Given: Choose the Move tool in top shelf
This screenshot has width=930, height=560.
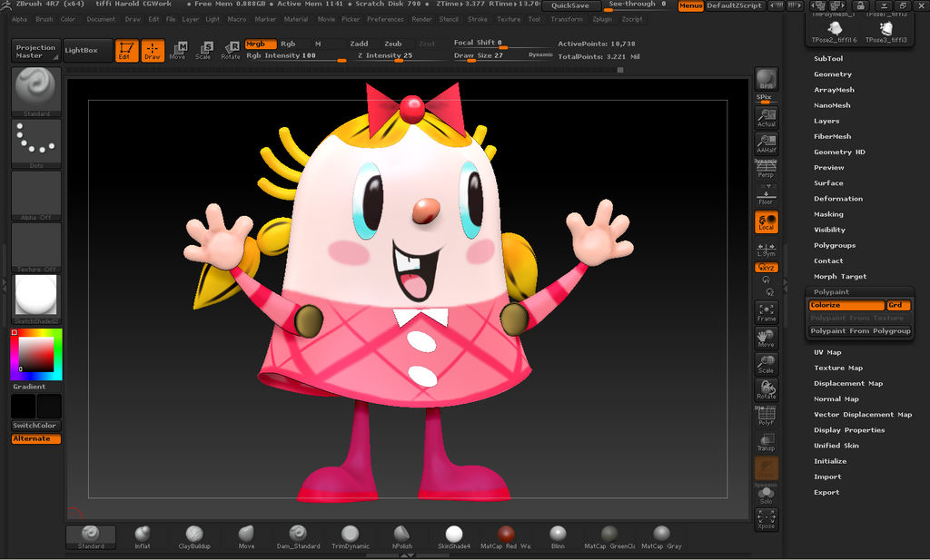Looking at the screenshot, I should pos(177,50).
